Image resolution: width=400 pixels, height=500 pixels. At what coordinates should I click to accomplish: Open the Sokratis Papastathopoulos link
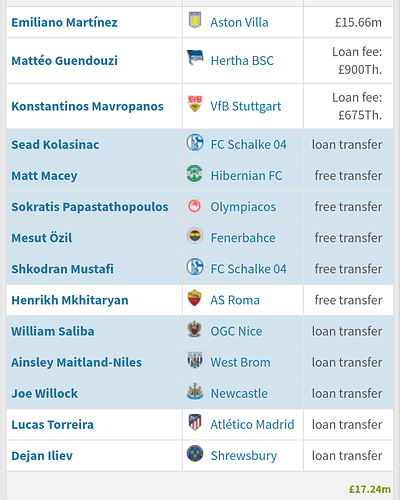coord(90,207)
